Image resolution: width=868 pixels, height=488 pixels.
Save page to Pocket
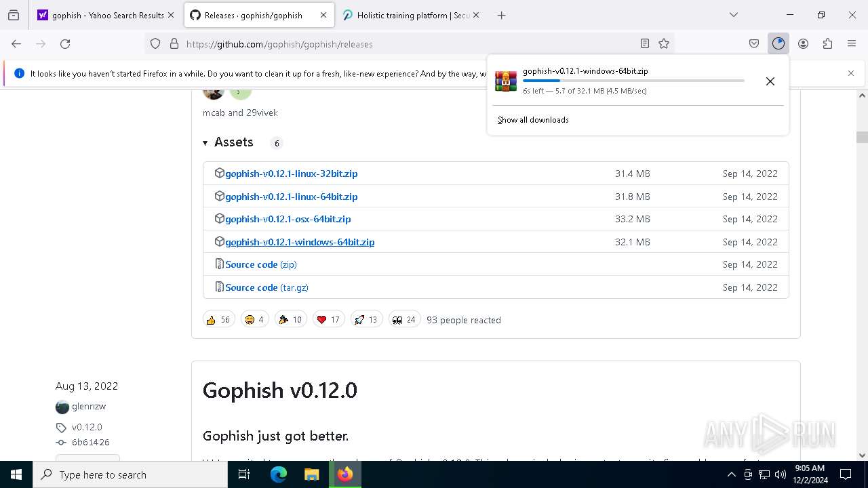click(754, 43)
